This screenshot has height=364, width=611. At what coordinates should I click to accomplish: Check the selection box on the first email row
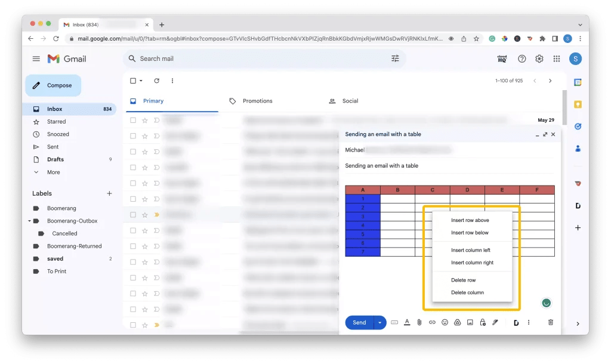[x=132, y=119]
